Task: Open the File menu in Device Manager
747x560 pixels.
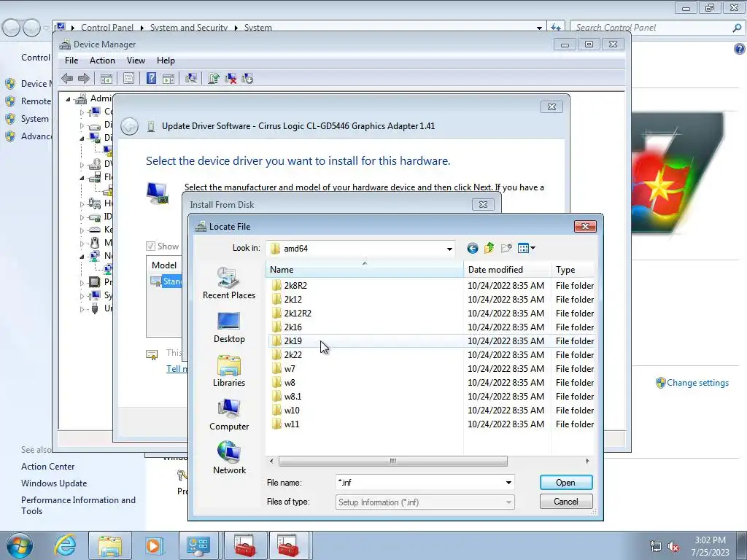Action: [x=71, y=61]
